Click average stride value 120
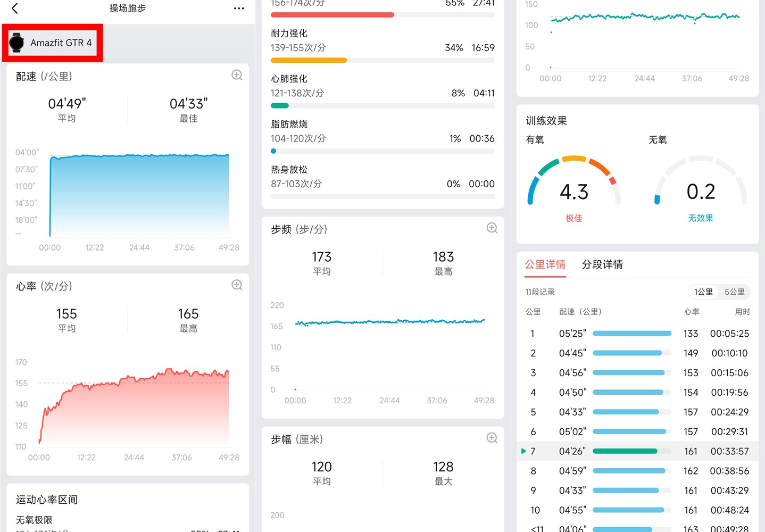The width and height of the screenshot is (765, 532). click(x=322, y=467)
